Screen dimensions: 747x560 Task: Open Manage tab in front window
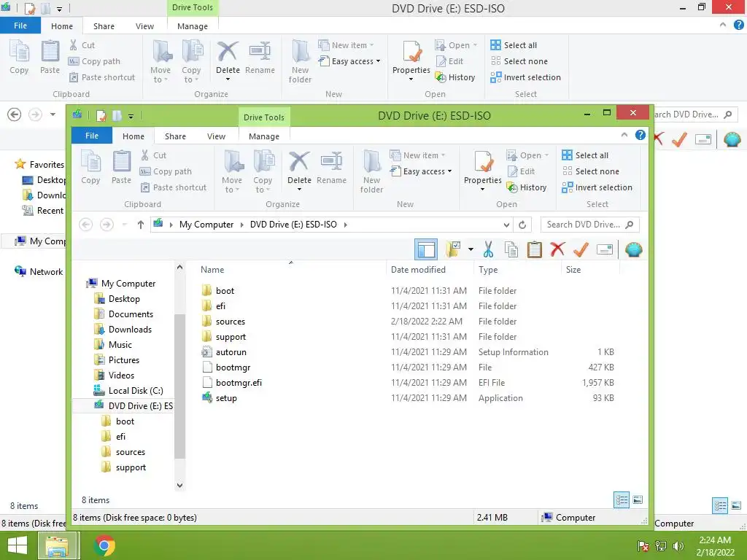click(x=264, y=136)
